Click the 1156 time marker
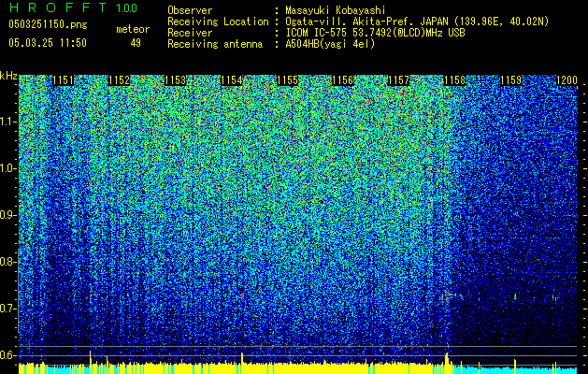Viewport: 588px width, 374px height. (343, 80)
